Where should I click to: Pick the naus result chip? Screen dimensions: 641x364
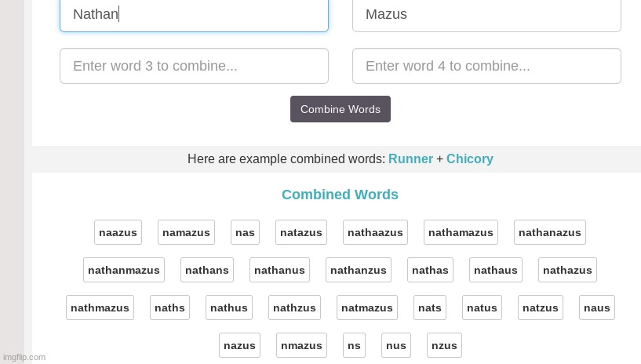(x=597, y=308)
